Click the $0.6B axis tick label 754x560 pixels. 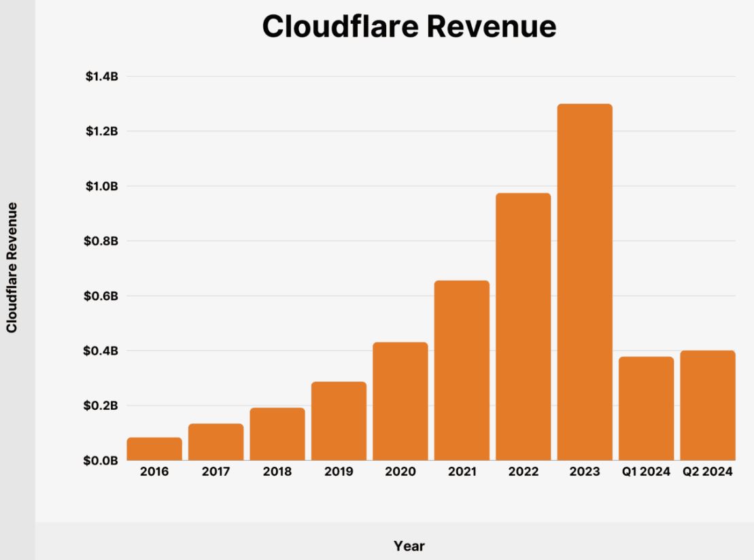click(x=101, y=295)
